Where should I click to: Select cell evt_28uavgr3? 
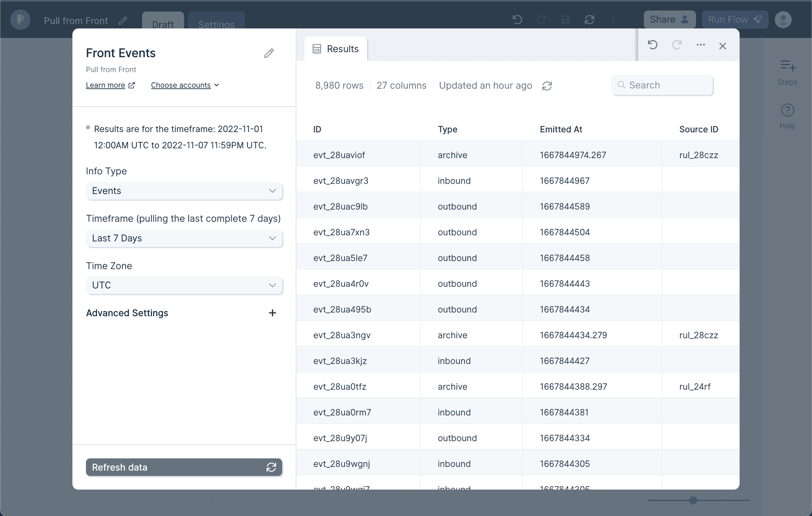click(x=358, y=181)
